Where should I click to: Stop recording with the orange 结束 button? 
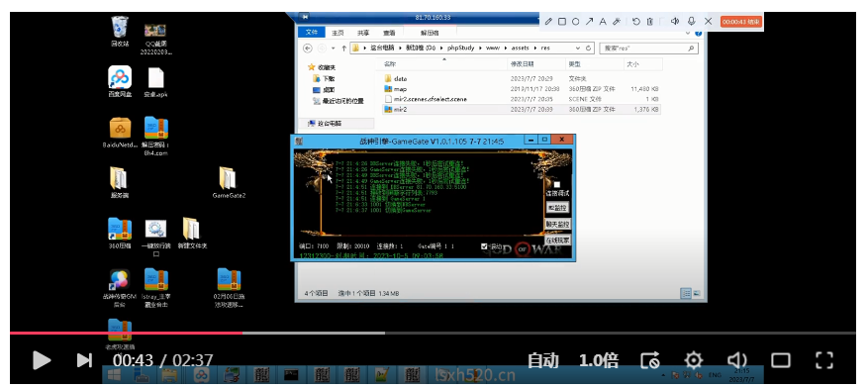pos(741,22)
